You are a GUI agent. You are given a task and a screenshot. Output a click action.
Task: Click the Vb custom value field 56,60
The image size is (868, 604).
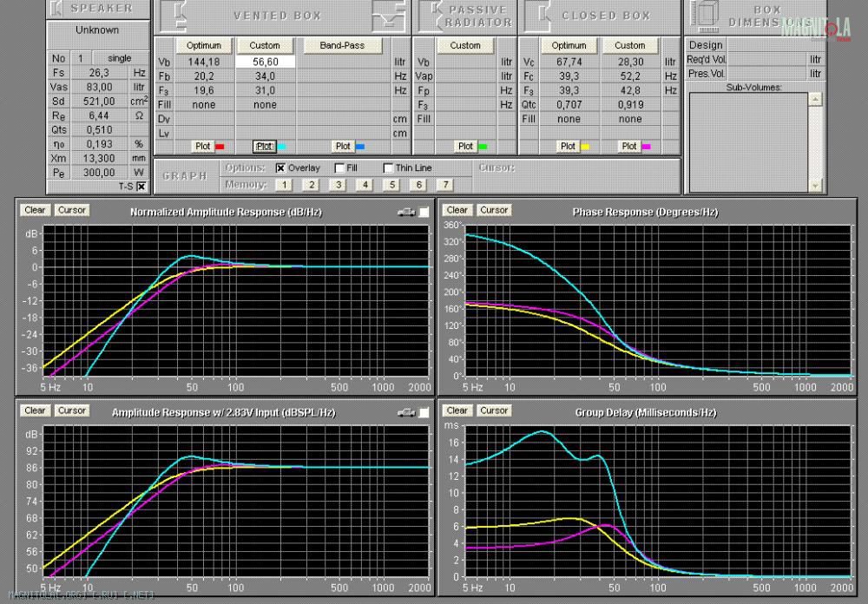point(267,62)
